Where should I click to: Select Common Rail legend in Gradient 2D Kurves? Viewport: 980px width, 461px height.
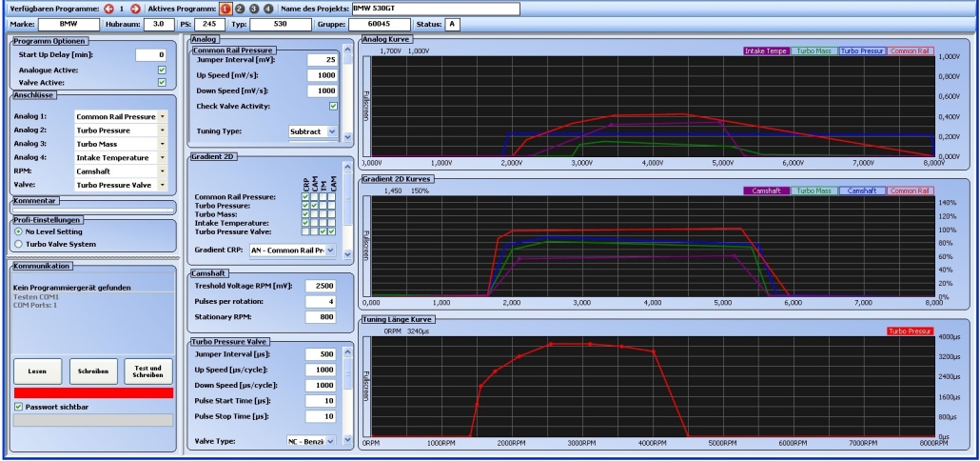(x=911, y=190)
